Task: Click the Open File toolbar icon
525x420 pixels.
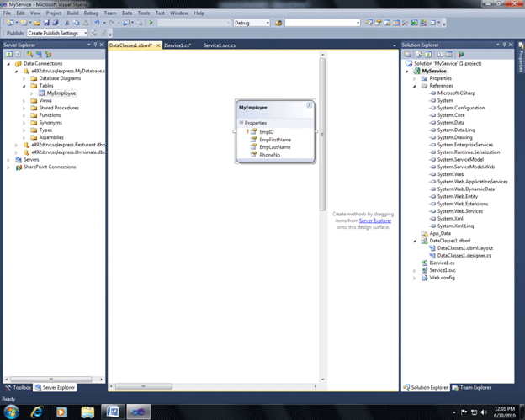Action: point(37,23)
